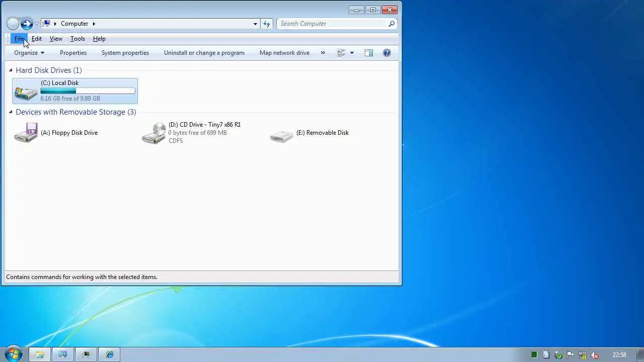Launch Internet Explorer from the taskbar

(x=110, y=354)
